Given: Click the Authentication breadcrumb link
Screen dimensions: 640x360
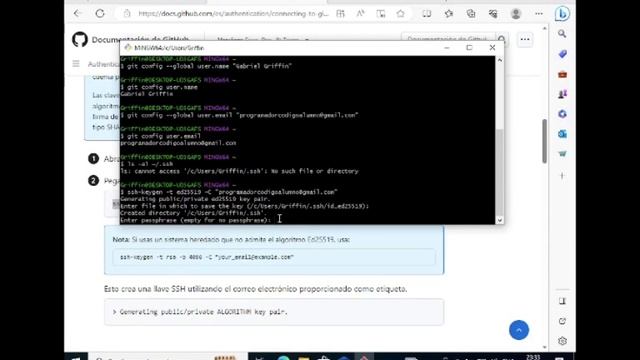Looking at the screenshot, I should (104, 64).
